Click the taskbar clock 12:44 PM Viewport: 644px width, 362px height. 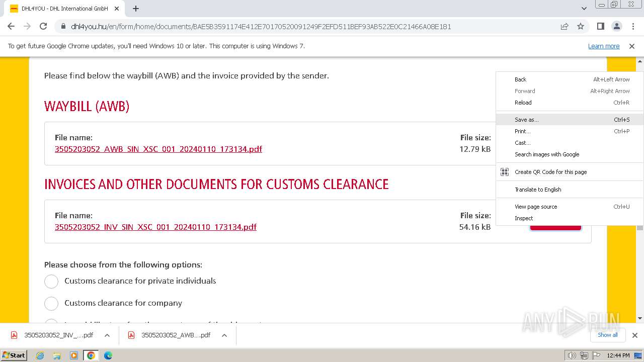click(x=618, y=355)
